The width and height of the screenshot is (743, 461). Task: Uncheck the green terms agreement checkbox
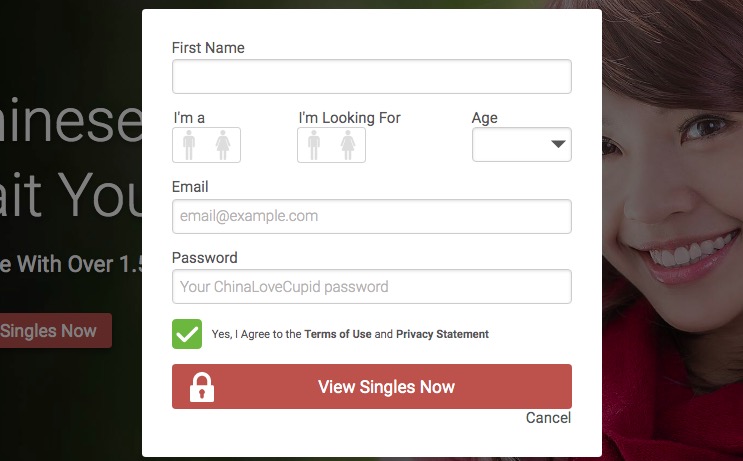coord(187,334)
